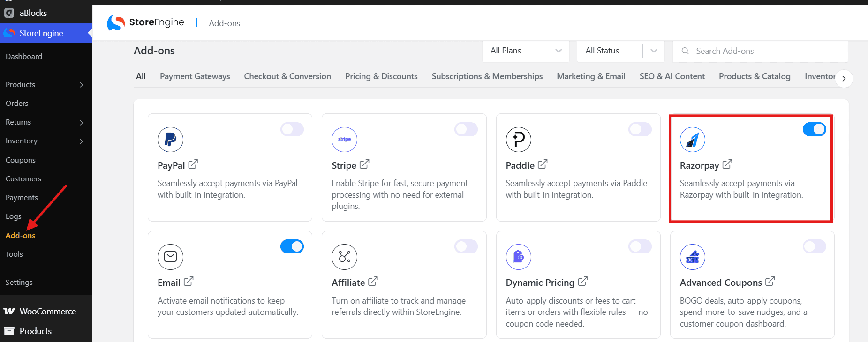This screenshot has width=868, height=342.
Task: Open Stripe external link icon
Action: [x=364, y=164]
